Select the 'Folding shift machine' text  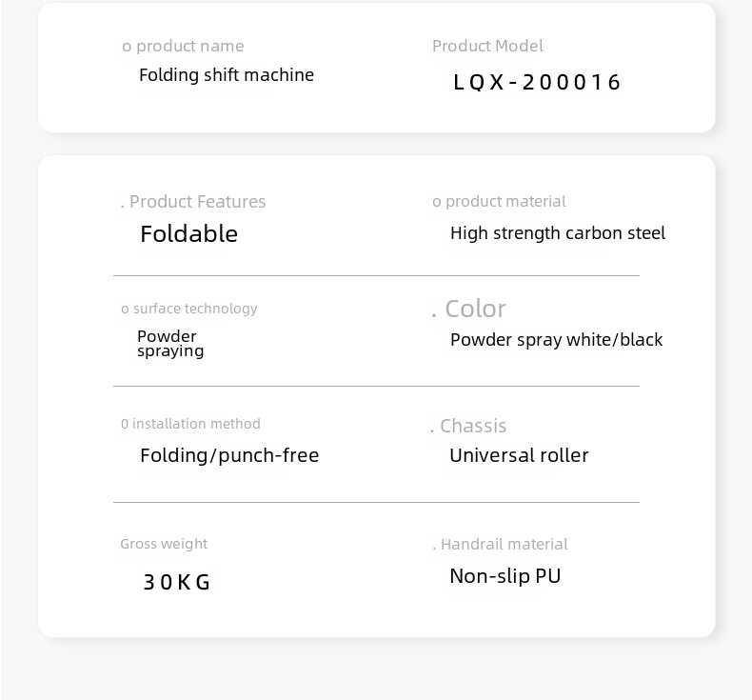(x=227, y=75)
